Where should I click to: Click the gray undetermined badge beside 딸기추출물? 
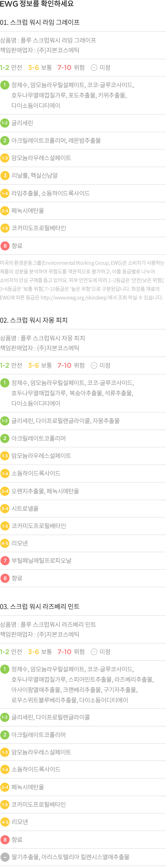(5, 857)
